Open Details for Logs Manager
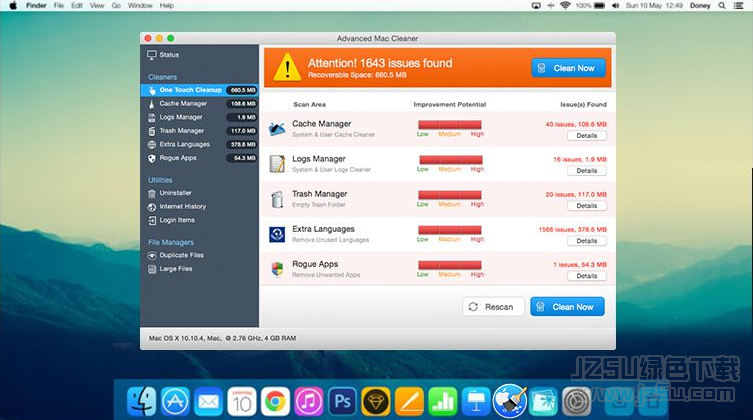Viewport: 753px width, 420px height. (x=587, y=171)
